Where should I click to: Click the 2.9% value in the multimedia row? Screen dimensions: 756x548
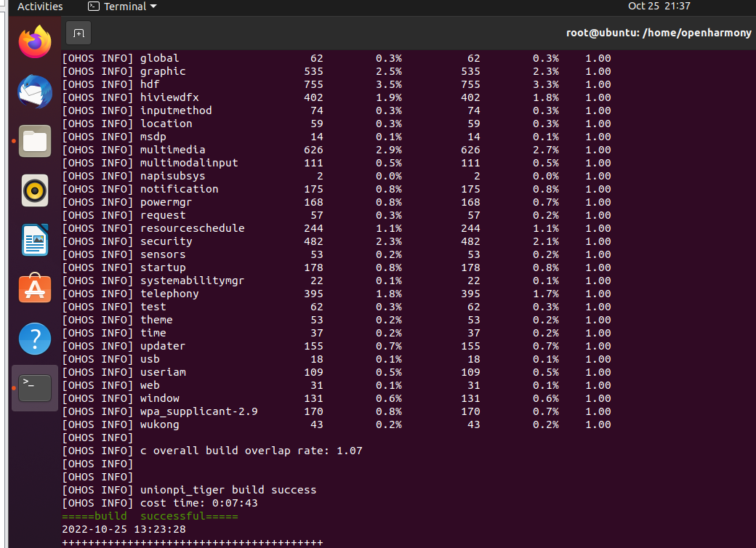(389, 150)
